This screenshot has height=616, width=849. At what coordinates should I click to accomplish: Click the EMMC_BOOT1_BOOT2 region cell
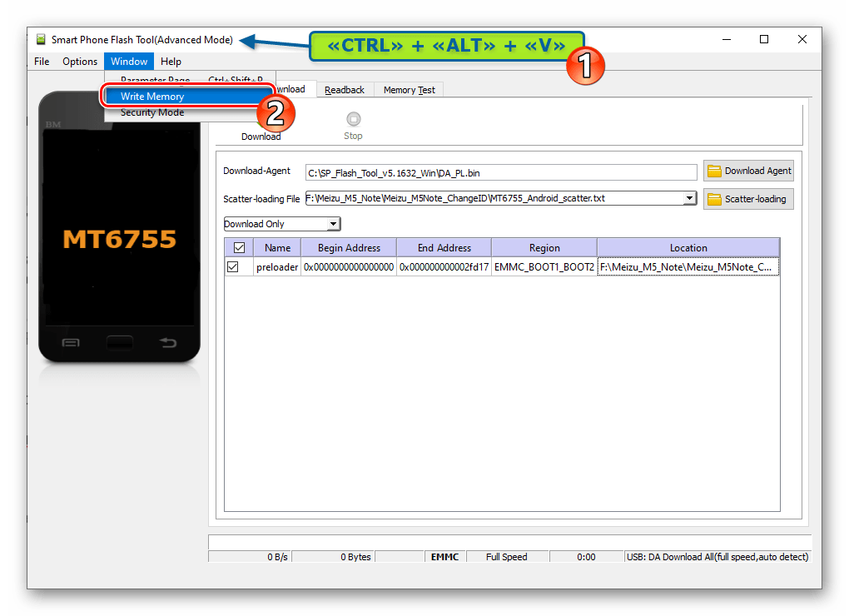click(x=544, y=267)
